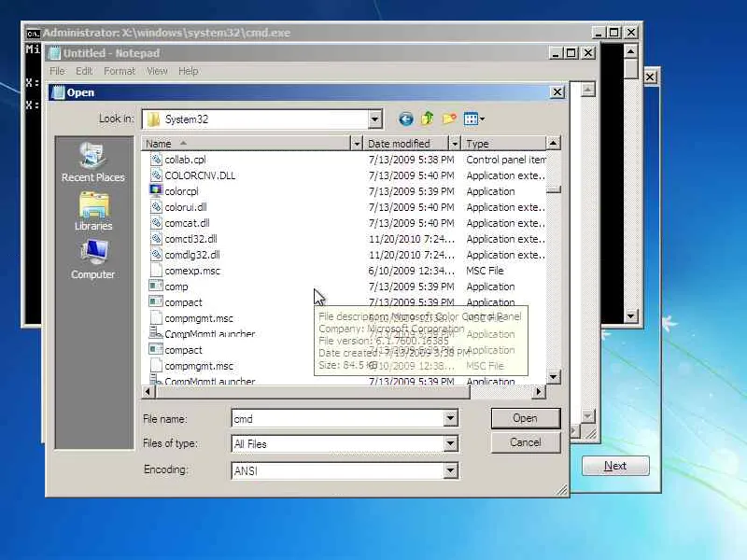Click the 6/10/2009 12:34 date of comexp.msc

pos(411,271)
